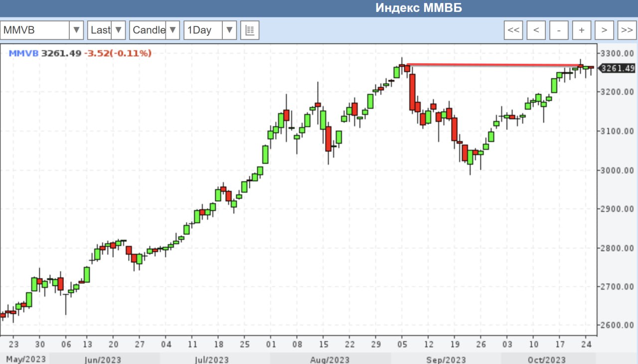638x364 pixels.
Task: Click the data table icon button
Action: (x=250, y=30)
